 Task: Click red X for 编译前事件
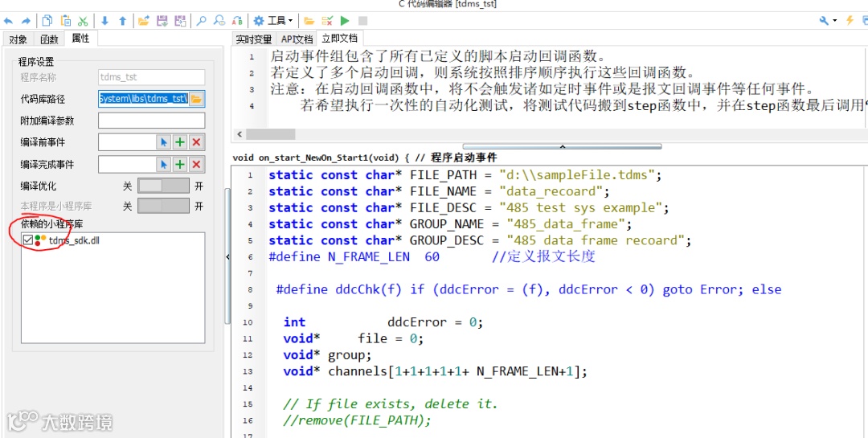coord(195,142)
